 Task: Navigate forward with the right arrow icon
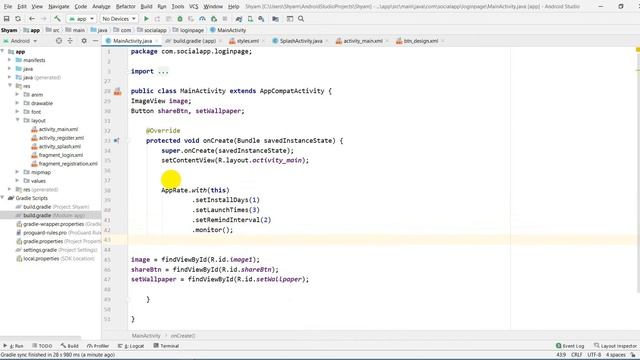[44, 19]
